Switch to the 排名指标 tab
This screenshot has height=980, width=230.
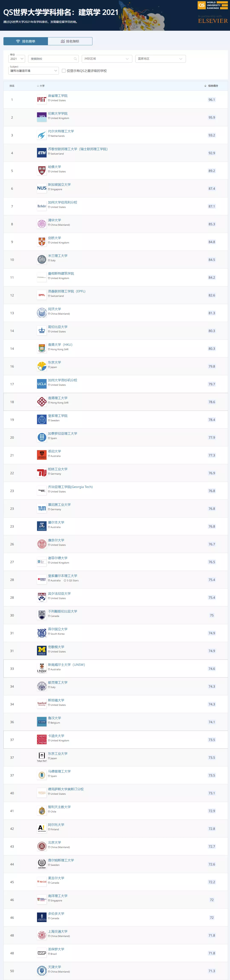(70, 41)
